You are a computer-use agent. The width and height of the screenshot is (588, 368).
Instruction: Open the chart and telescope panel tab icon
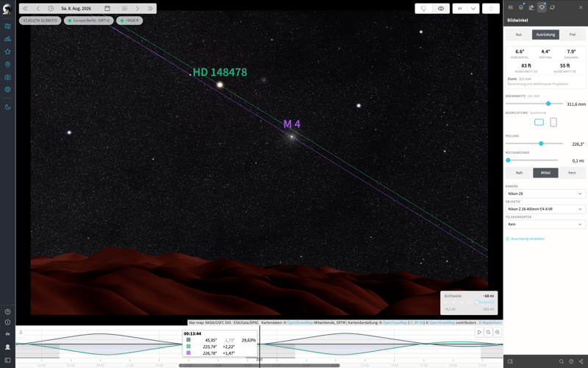(x=531, y=7)
